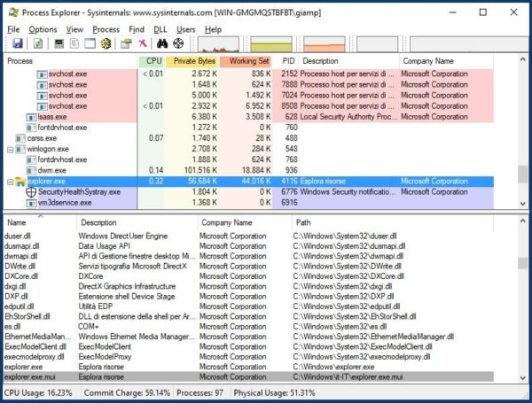The image size is (532, 403).
Task: Sort by upper pane Company Name header
Action: pyautogui.click(x=428, y=61)
